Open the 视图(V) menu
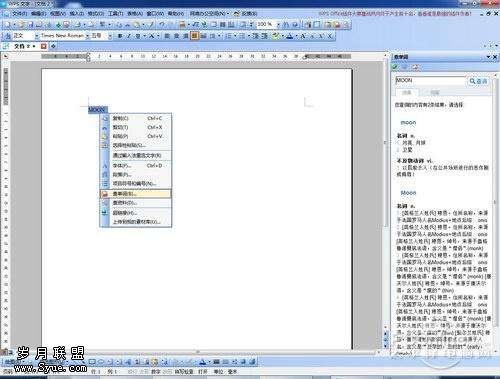The width and height of the screenshot is (500, 379). (x=57, y=14)
